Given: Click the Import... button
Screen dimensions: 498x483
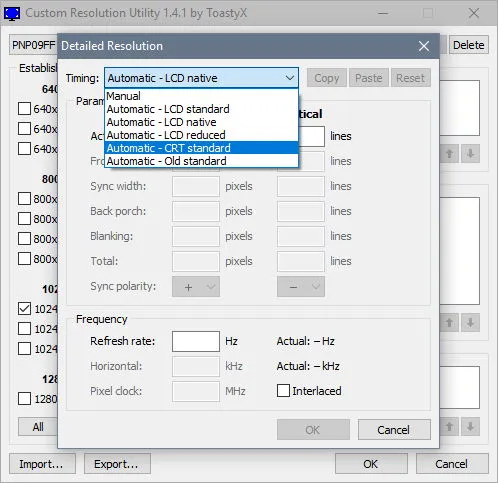Looking at the screenshot, I should [42, 464].
